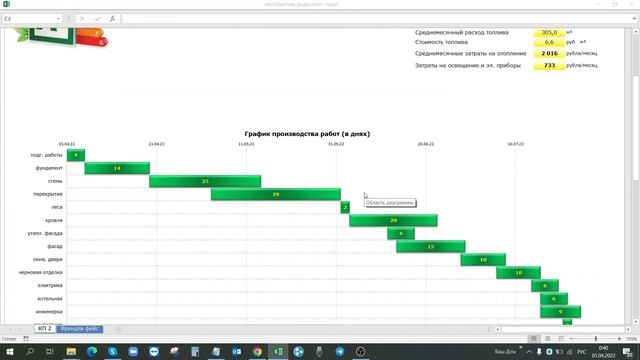640x360 pixels.
Task: Select the small леса bar labeled 2
Action: (345, 207)
